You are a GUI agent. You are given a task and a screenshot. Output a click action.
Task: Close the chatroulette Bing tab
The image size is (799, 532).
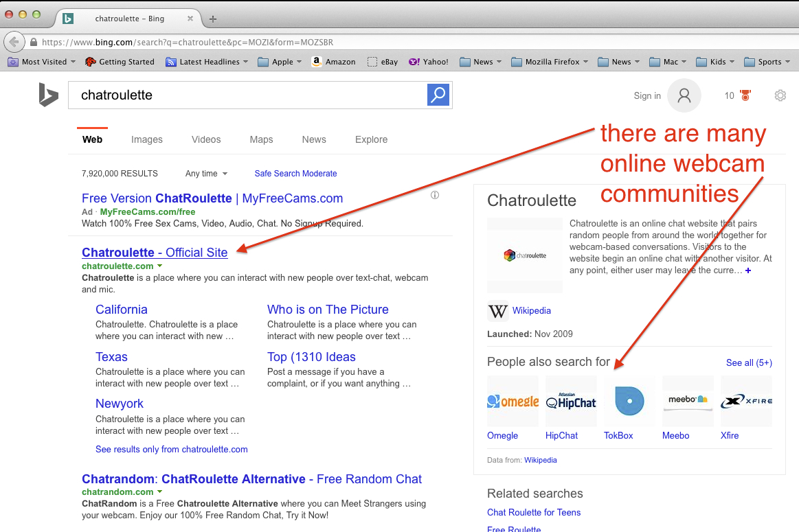tap(190, 19)
